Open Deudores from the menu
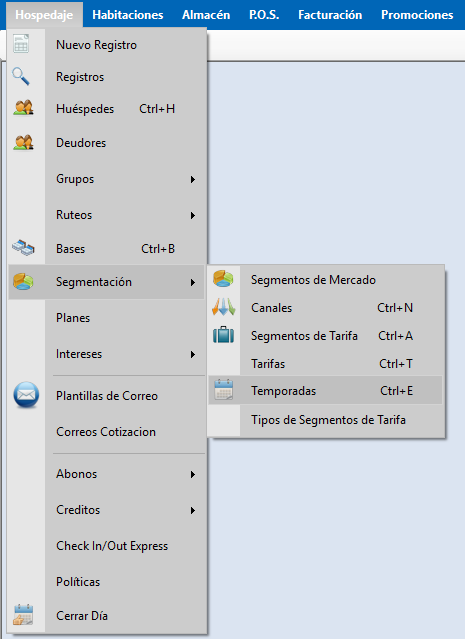465x639 pixels. 106,143
